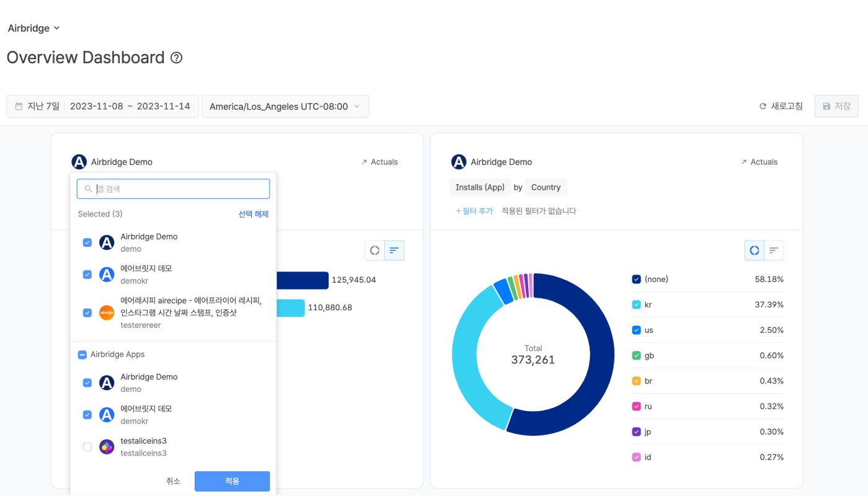This screenshot has height=496, width=868.
Task: Switch right card to bar chart view
Action: coord(774,250)
